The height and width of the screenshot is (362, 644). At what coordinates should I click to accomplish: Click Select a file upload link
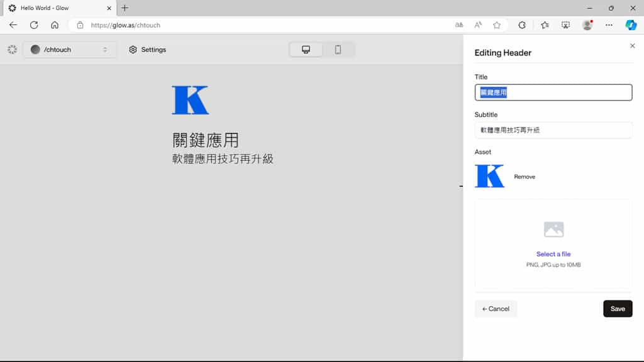coord(553,254)
